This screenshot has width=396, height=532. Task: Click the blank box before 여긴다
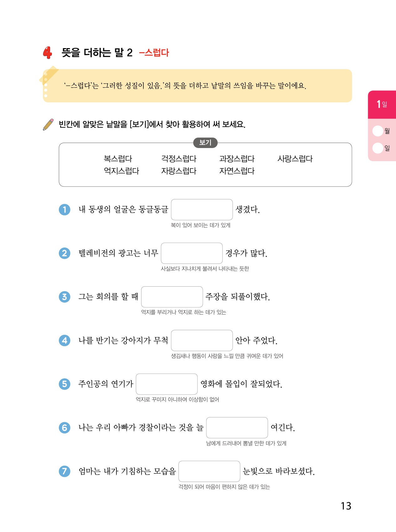pos(237,427)
